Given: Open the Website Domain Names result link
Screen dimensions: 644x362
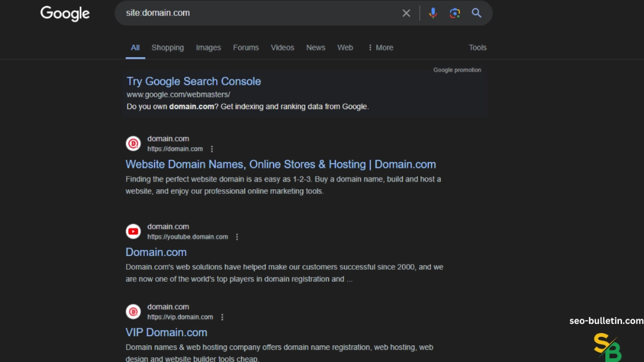Looking at the screenshot, I should pos(281,164).
